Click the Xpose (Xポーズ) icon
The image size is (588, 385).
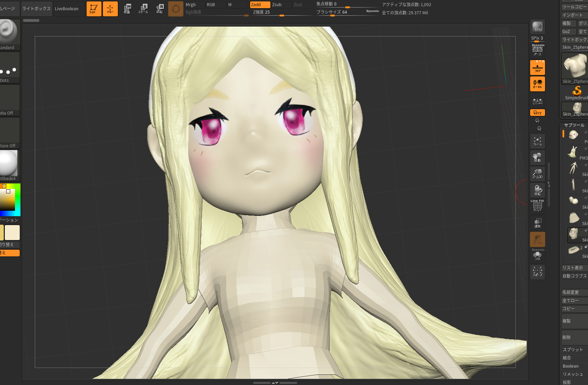(x=538, y=272)
